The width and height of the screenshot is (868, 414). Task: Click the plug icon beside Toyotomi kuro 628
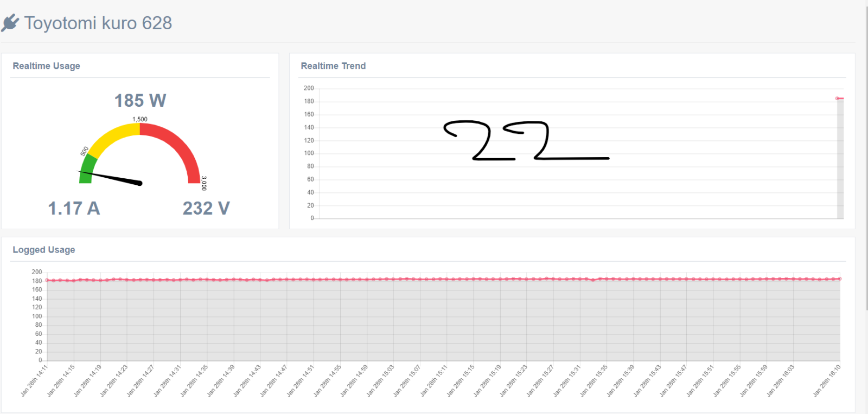(x=10, y=23)
